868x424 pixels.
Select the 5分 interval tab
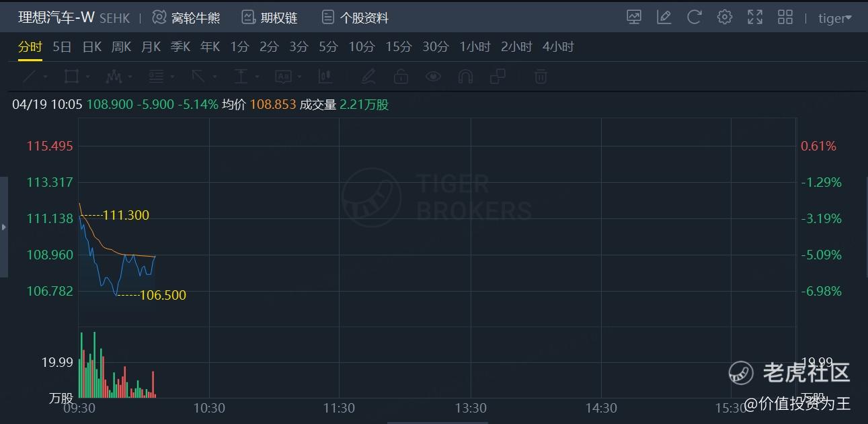pos(328,46)
